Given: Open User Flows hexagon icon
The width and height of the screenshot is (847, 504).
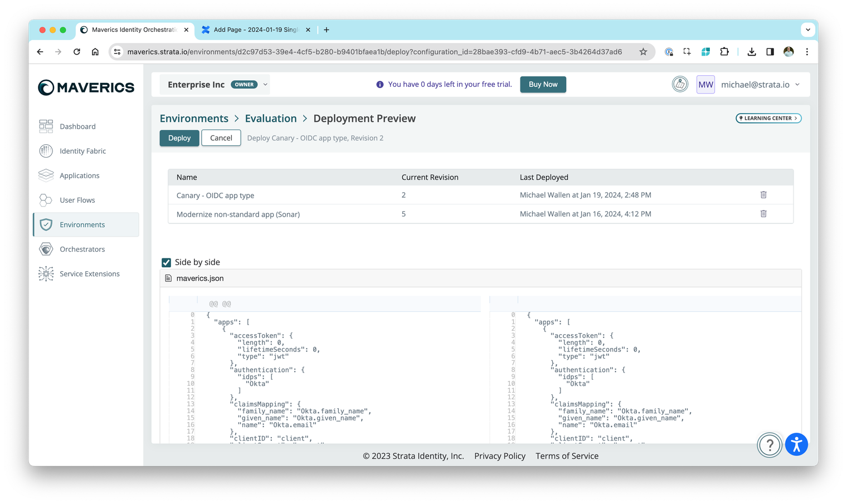Looking at the screenshot, I should (46, 200).
